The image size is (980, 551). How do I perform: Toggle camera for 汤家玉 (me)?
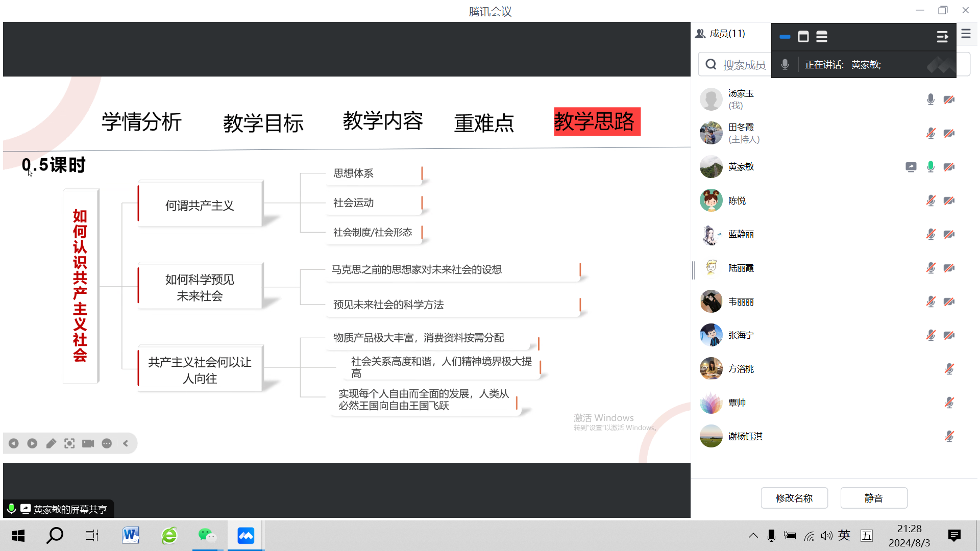pyautogui.click(x=949, y=99)
